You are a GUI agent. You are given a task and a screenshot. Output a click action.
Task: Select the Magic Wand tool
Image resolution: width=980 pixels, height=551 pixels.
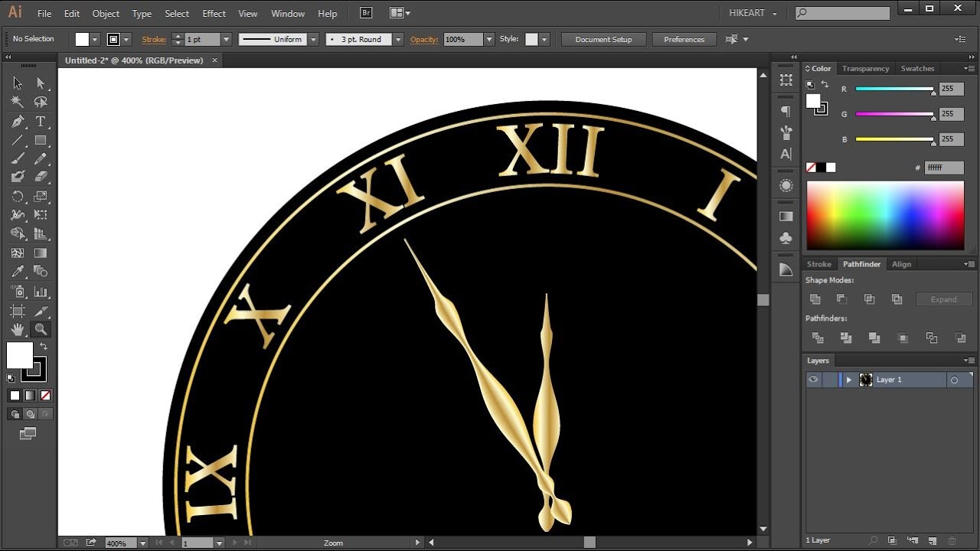coord(18,102)
